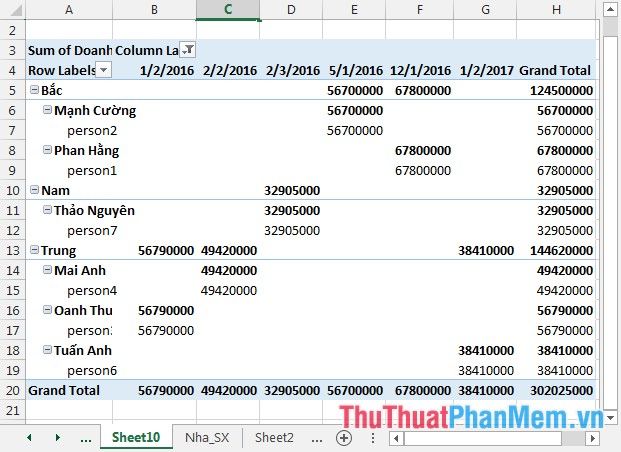Click the Select All corner triangle

[x=15, y=10]
